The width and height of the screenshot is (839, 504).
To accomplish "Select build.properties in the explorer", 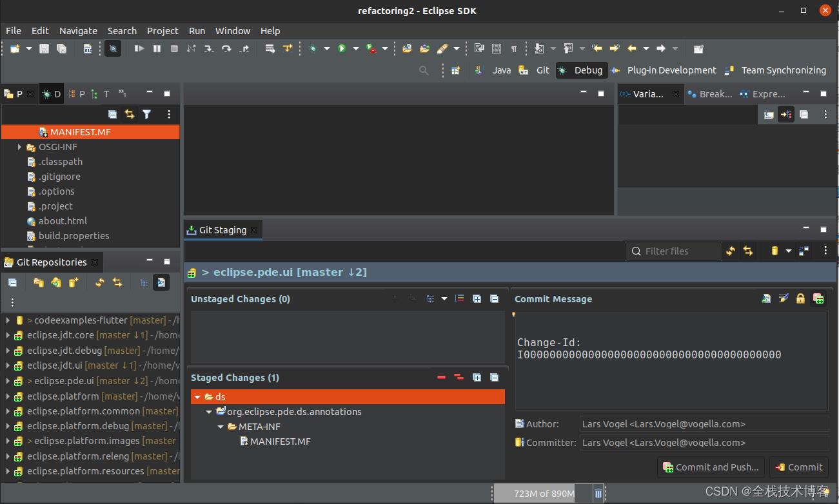I will [74, 236].
